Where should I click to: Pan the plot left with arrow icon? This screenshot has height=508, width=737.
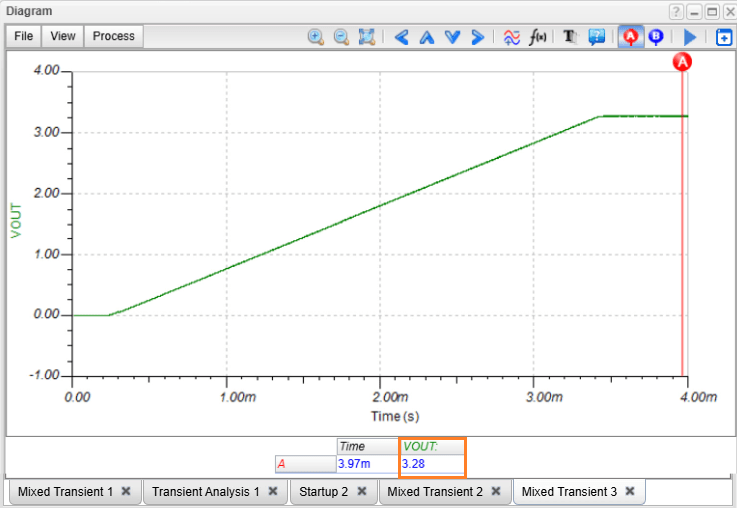click(402, 36)
